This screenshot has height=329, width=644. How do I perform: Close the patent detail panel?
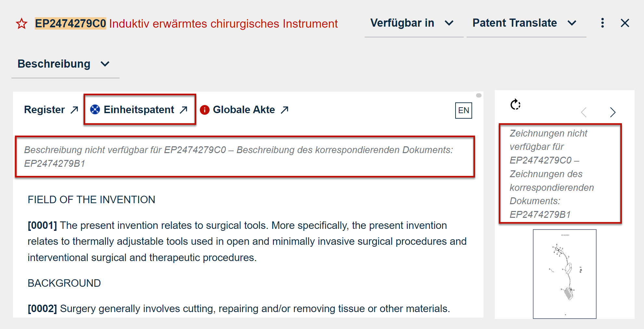(x=625, y=23)
